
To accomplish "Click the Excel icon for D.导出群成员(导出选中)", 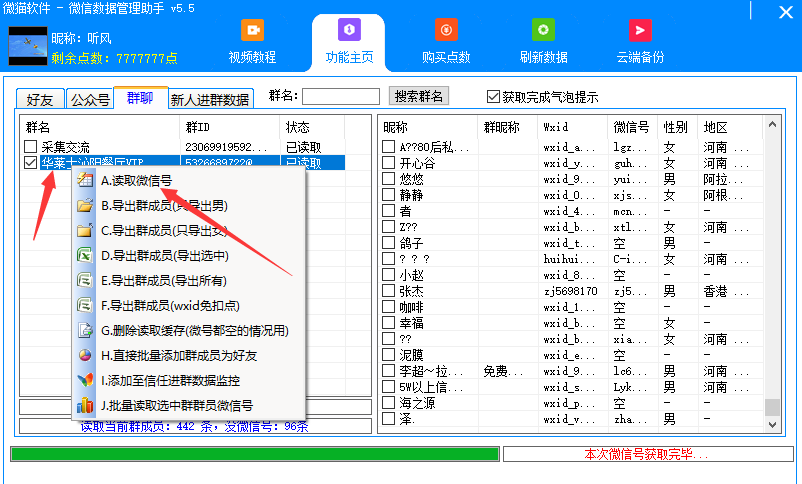I will coord(85,255).
